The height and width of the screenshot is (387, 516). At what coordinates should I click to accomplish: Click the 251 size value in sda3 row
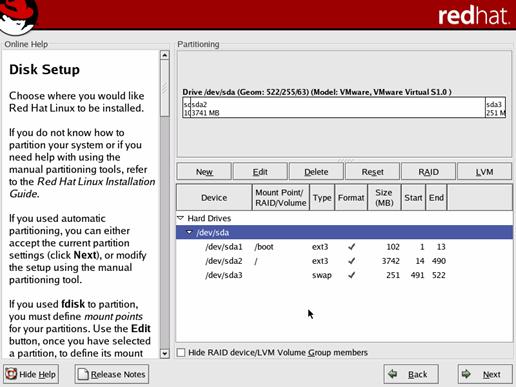point(393,275)
